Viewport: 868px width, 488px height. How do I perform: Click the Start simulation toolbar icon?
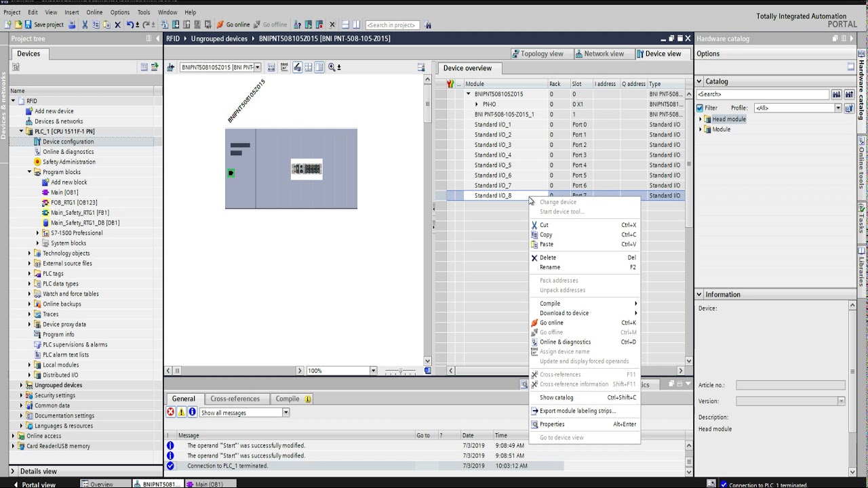pyautogui.click(x=197, y=25)
